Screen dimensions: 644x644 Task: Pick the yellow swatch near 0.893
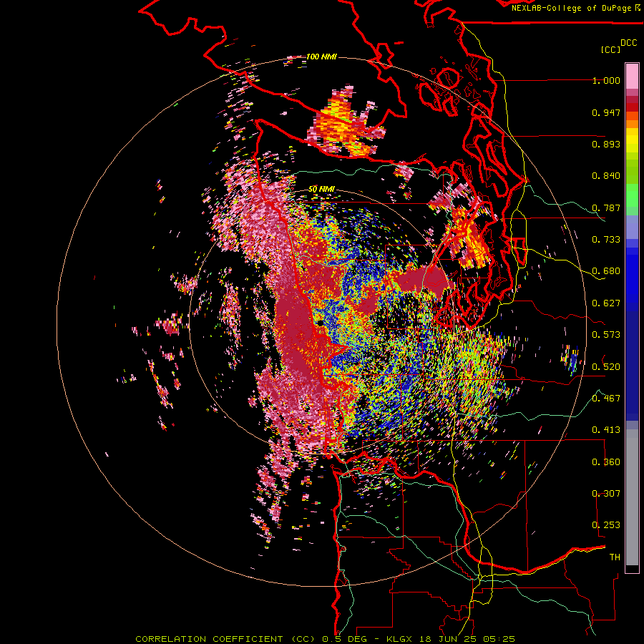pyautogui.click(x=632, y=140)
